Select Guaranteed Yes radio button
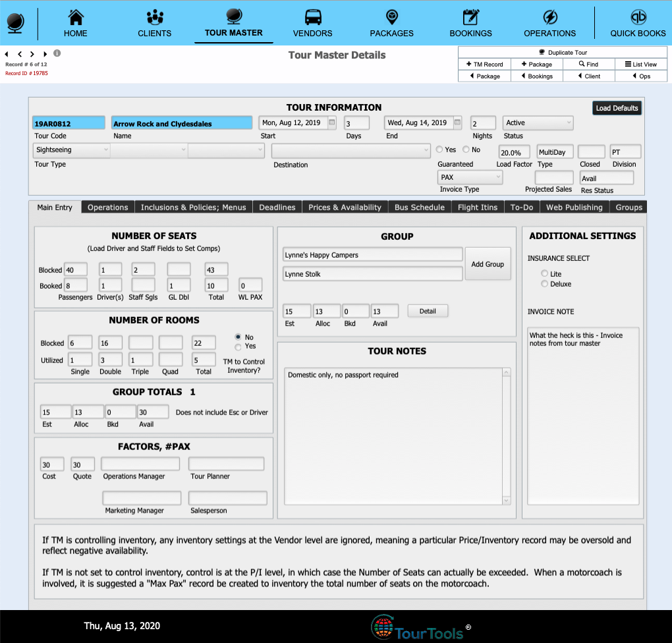The width and height of the screenshot is (672, 643). point(439,150)
